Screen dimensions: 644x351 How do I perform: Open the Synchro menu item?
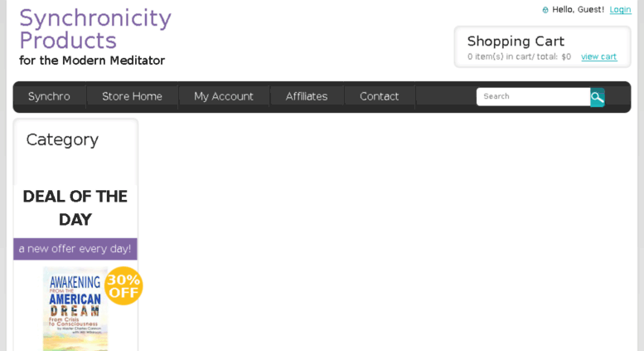(x=49, y=96)
